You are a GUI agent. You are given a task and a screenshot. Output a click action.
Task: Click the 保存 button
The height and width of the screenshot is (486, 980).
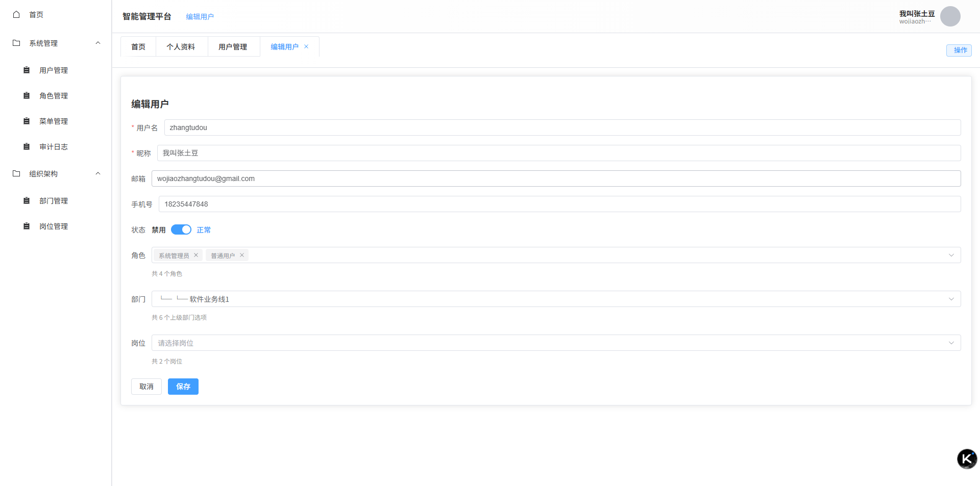click(x=183, y=387)
